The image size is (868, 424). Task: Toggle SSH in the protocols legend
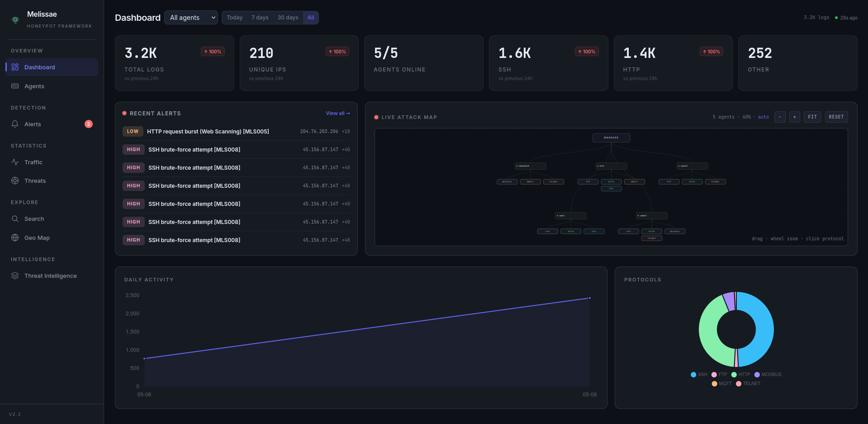click(x=699, y=375)
